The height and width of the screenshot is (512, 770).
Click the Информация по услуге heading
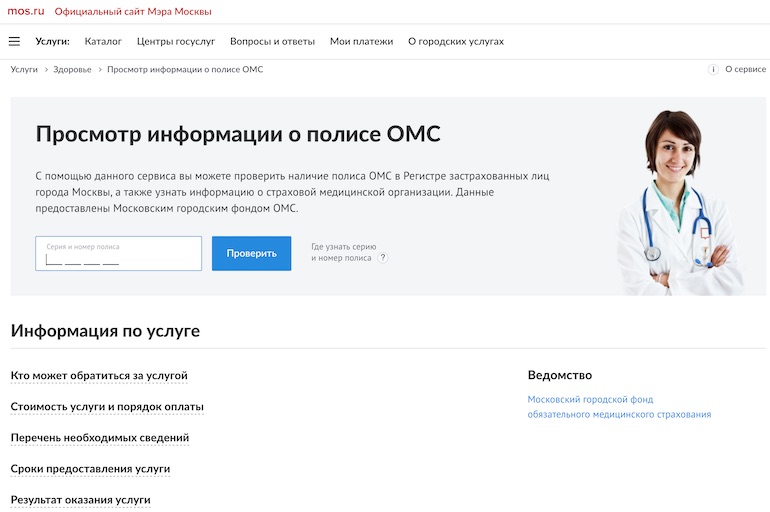105,331
